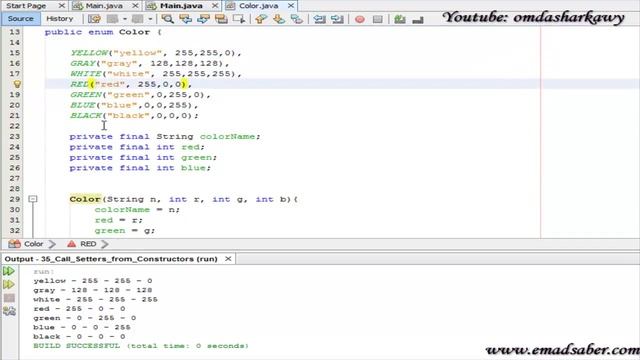640x360 pixels.
Task: Toggle Highlight Search in editor toolbar
Action: click(x=221, y=19)
